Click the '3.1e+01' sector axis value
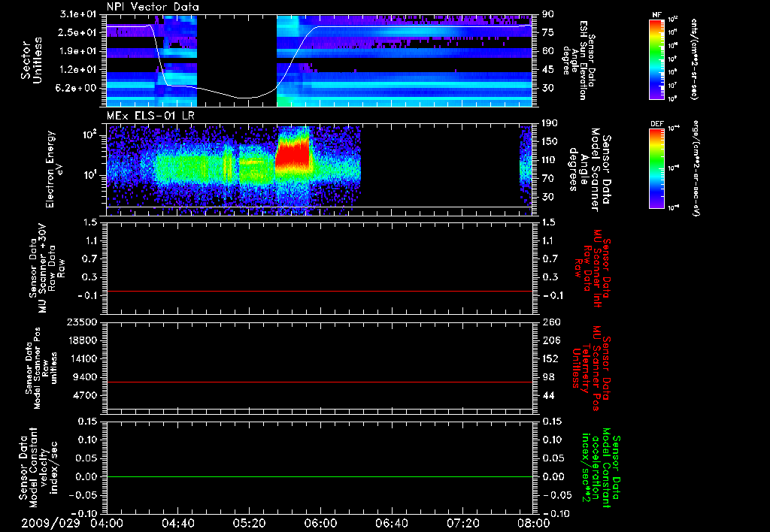The width and height of the screenshot is (770, 532). (x=78, y=14)
